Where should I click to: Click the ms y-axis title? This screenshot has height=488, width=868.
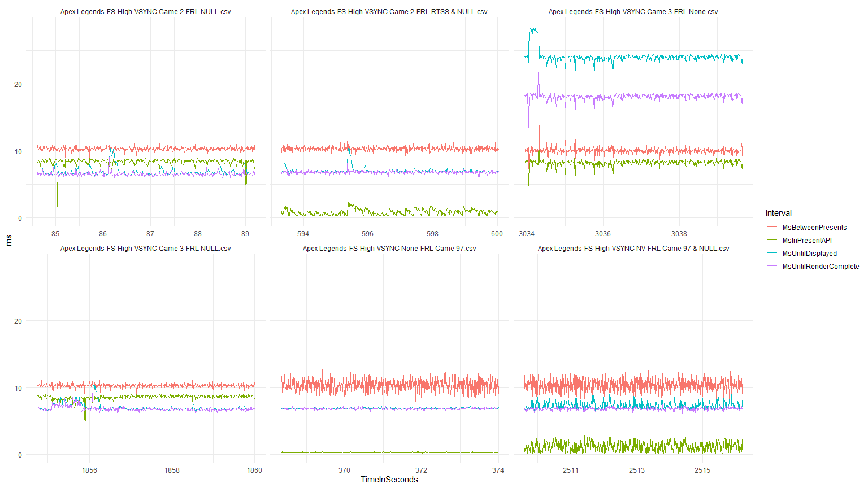8,241
